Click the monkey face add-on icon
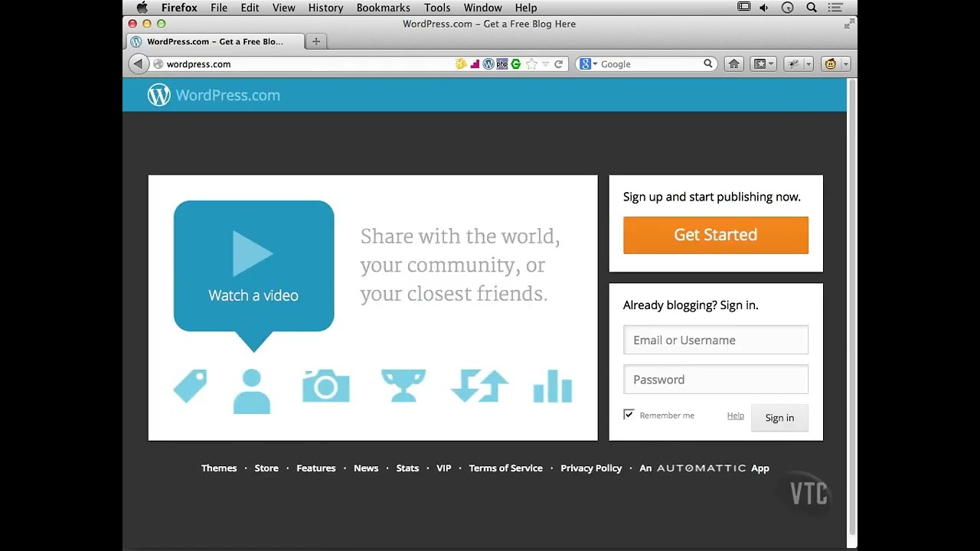Image resolution: width=980 pixels, height=551 pixels. tap(831, 64)
